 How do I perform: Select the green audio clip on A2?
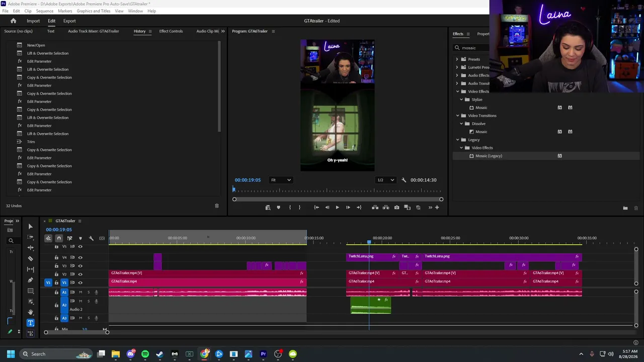pos(371,305)
